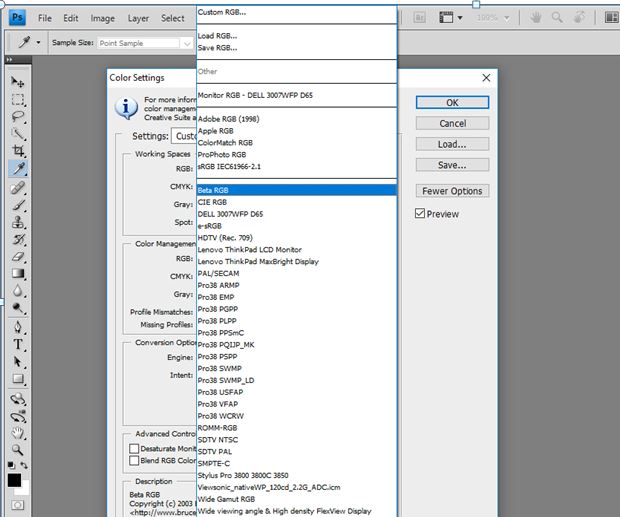Click the Fewer Options button

[452, 191]
